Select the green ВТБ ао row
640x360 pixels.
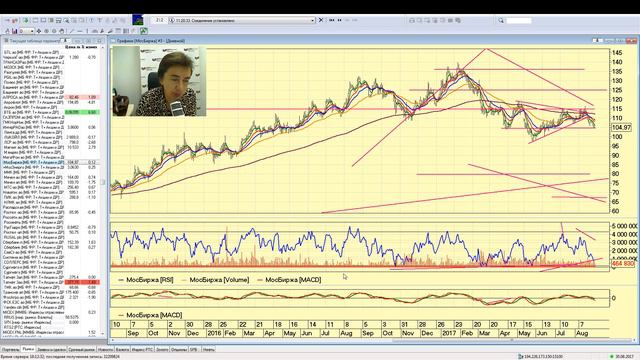coord(50,112)
